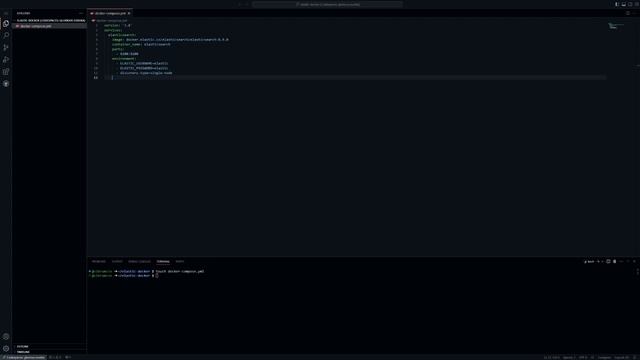Open the Run and Debug view
The image size is (640, 360).
tap(6, 60)
